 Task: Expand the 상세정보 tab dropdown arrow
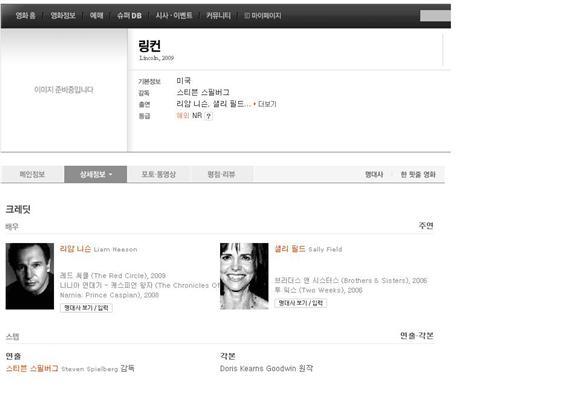(111, 175)
